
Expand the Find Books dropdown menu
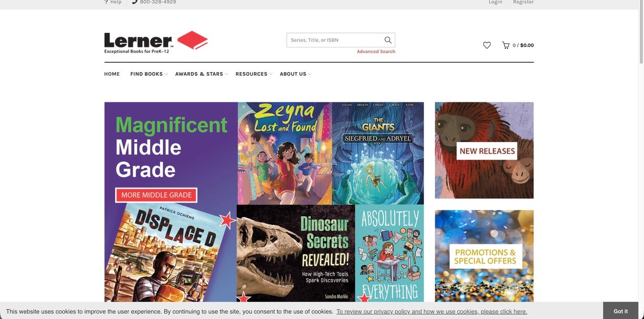tap(148, 74)
